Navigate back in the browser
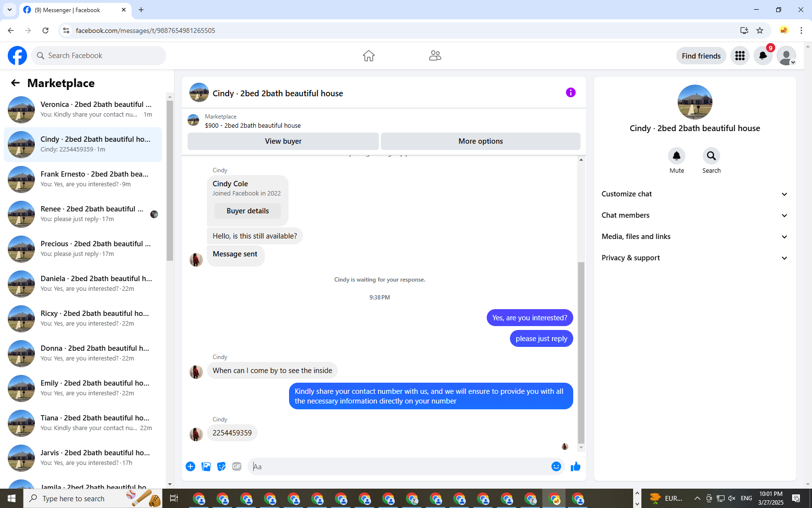812x508 pixels. (11, 30)
